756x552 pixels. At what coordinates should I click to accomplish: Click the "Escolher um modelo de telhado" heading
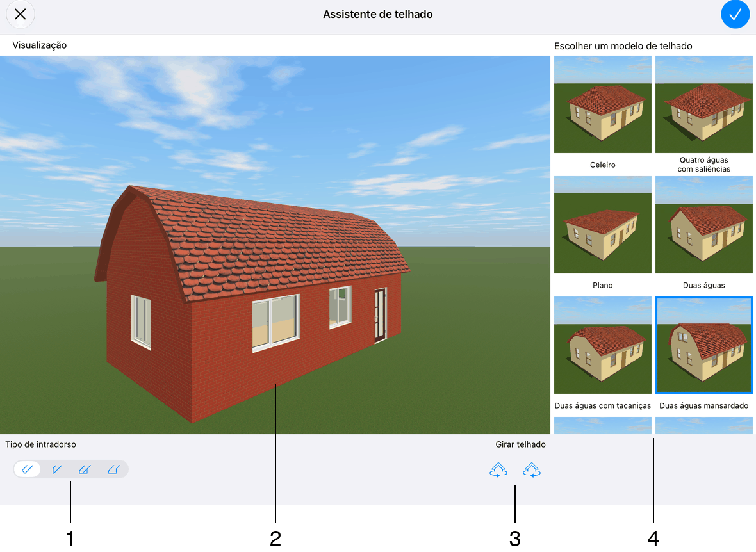point(623,46)
